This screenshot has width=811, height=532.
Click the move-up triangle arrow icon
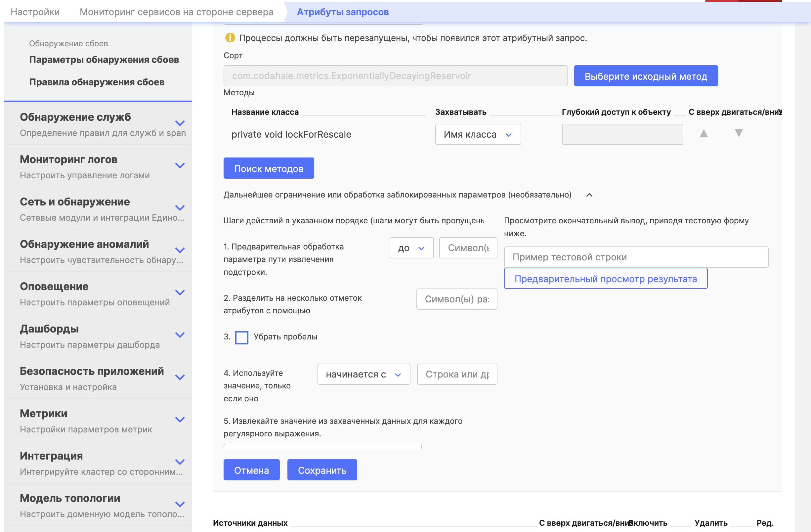point(704,133)
